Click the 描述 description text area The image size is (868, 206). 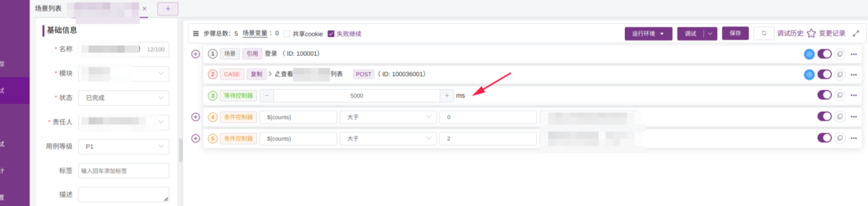[124, 195]
